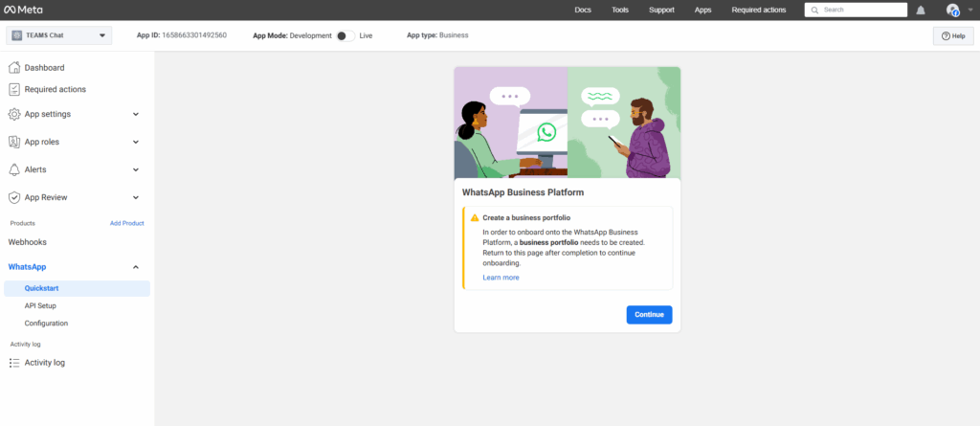The image size is (980, 426).
Task: Open the profile avatar menu
Action: click(952, 10)
